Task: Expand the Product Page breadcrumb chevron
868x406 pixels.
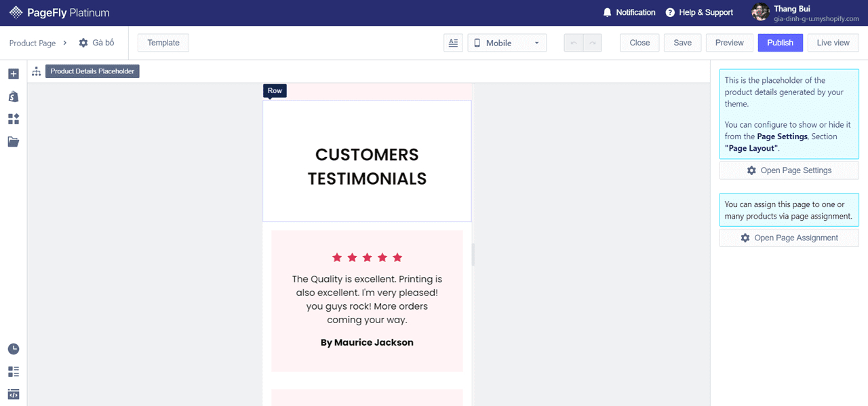Action: (x=65, y=43)
